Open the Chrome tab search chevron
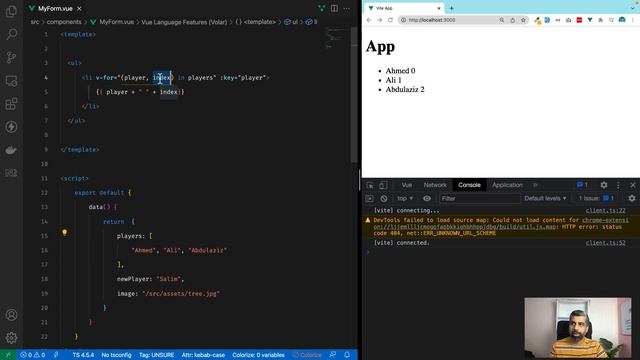Screen dimensions: 640x360 click(x=633, y=8)
